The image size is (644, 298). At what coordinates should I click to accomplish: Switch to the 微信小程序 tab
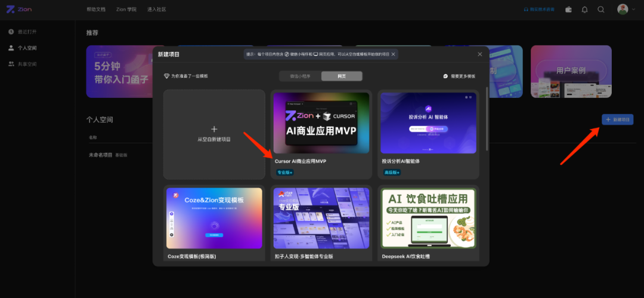coord(300,76)
